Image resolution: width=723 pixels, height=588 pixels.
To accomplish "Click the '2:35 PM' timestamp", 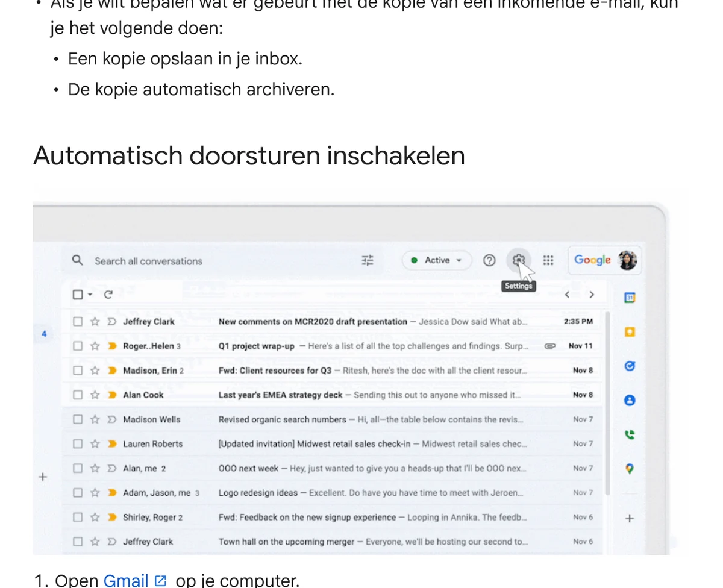I will [578, 322].
